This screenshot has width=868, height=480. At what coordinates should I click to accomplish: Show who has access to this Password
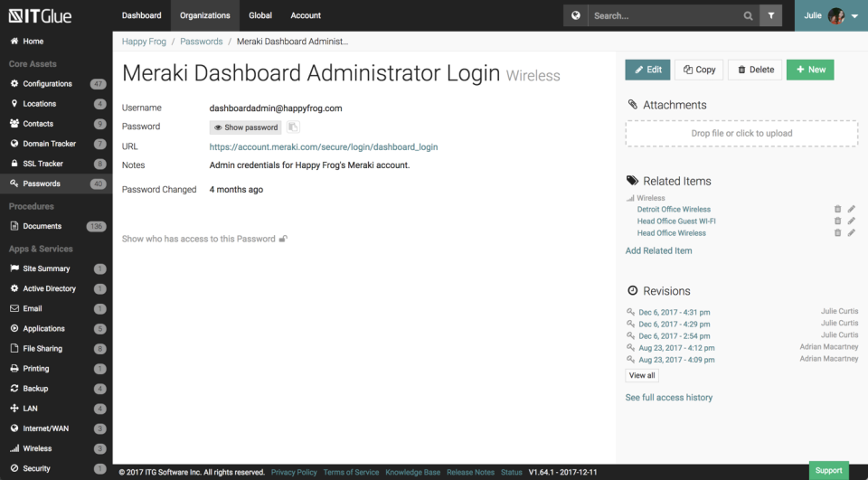pyautogui.click(x=204, y=239)
